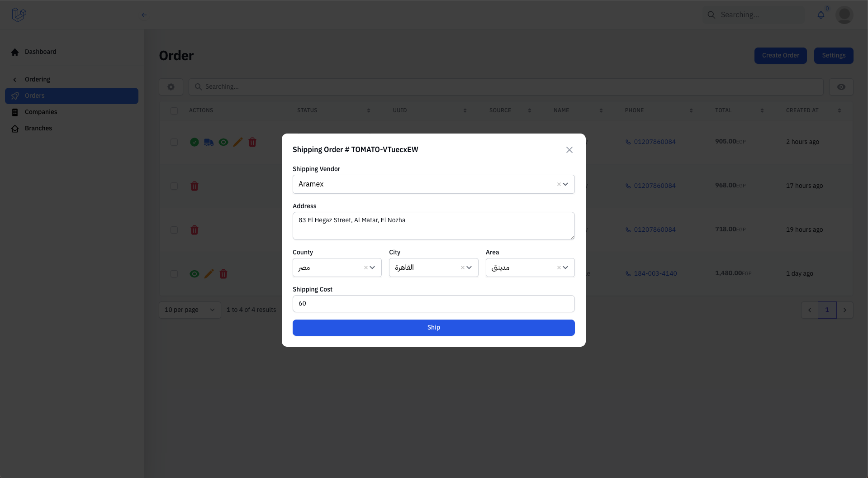
Task: Check the row created 19 hours ago
Action: tap(174, 230)
